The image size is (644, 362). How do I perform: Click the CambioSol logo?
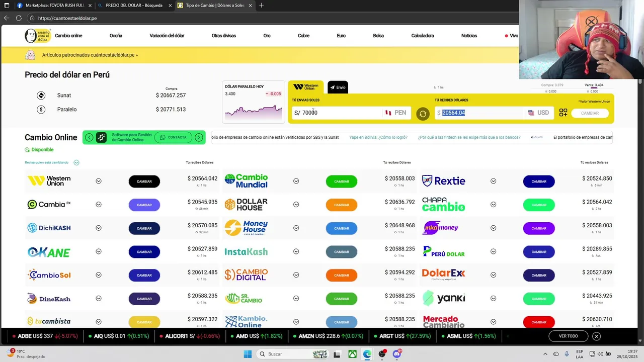pos(49,275)
